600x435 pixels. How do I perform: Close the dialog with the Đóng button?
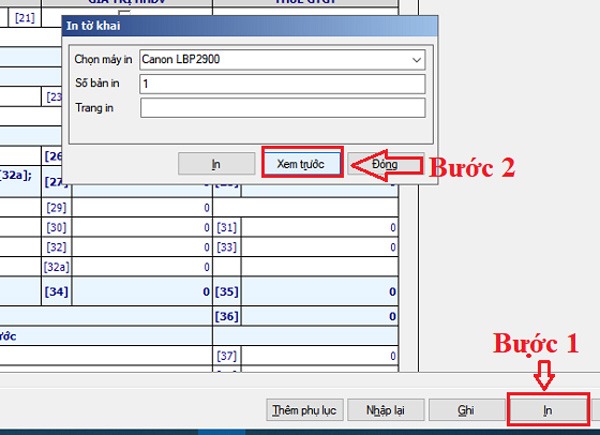coord(384,163)
